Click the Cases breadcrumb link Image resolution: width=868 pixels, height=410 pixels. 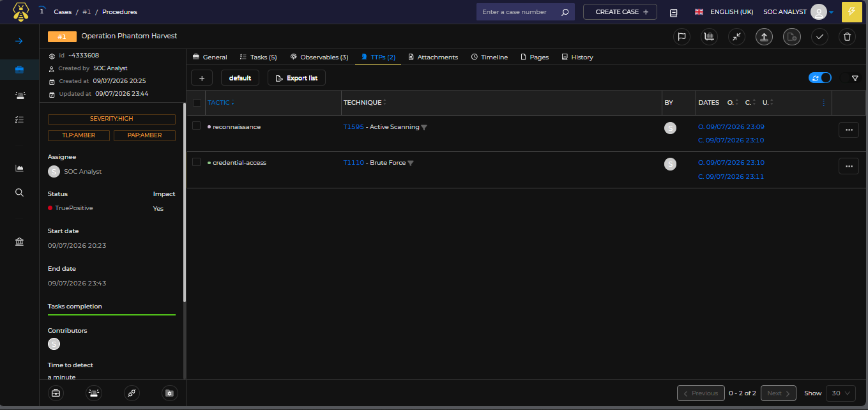[63, 12]
